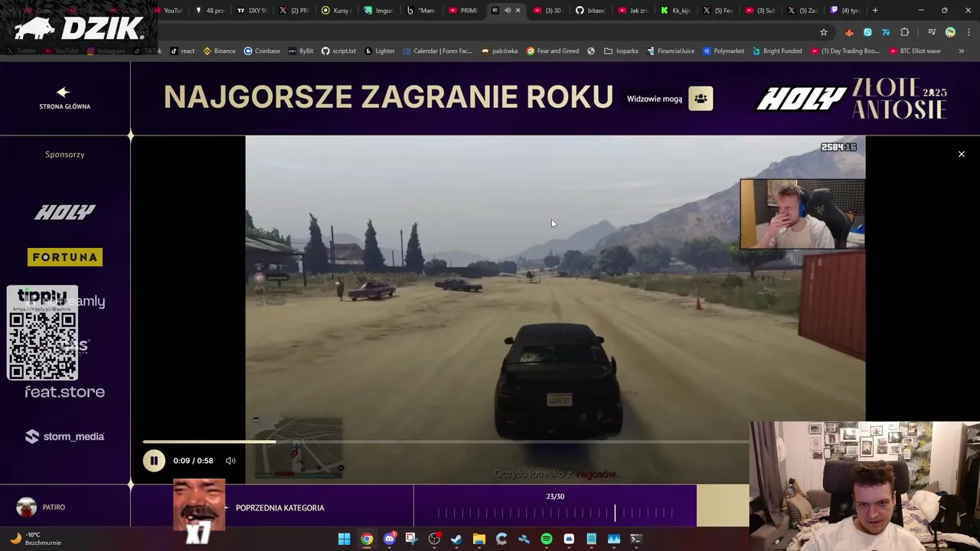This screenshot has width=980, height=551.
Task: Open the BTC Elliot wave bookmark
Action: pyautogui.click(x=914, y=51)
